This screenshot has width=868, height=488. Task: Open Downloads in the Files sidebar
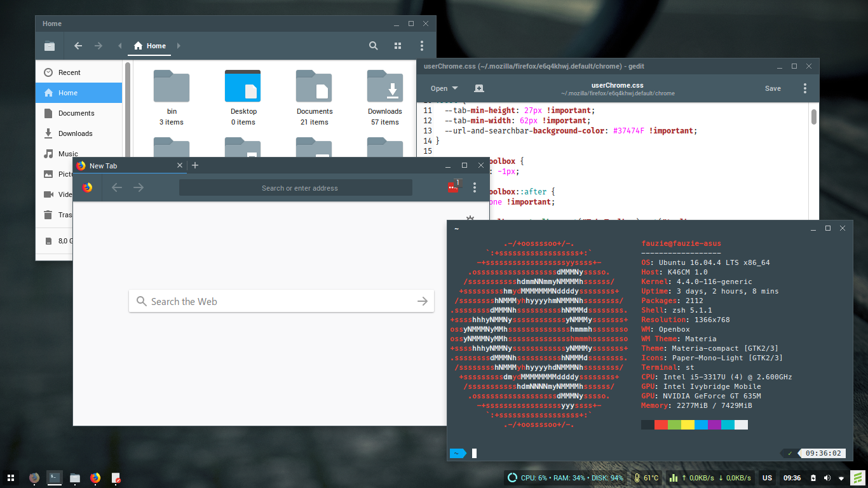(x=79, y=133)
